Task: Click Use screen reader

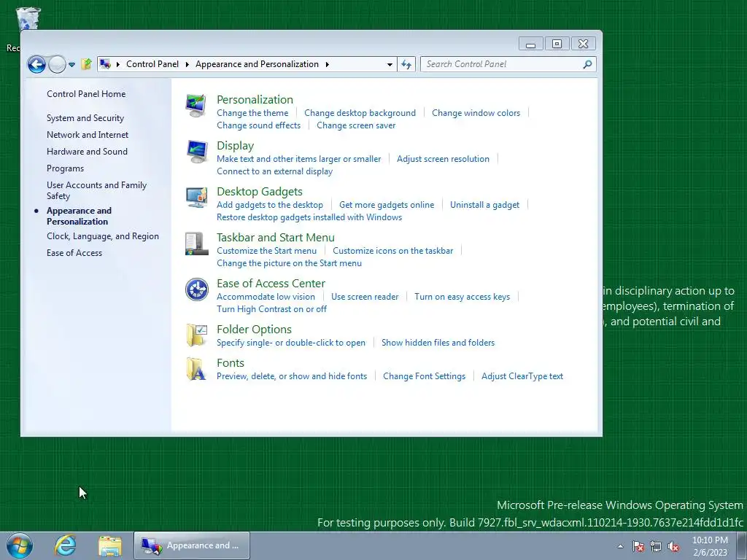Action: click(365, 297)
